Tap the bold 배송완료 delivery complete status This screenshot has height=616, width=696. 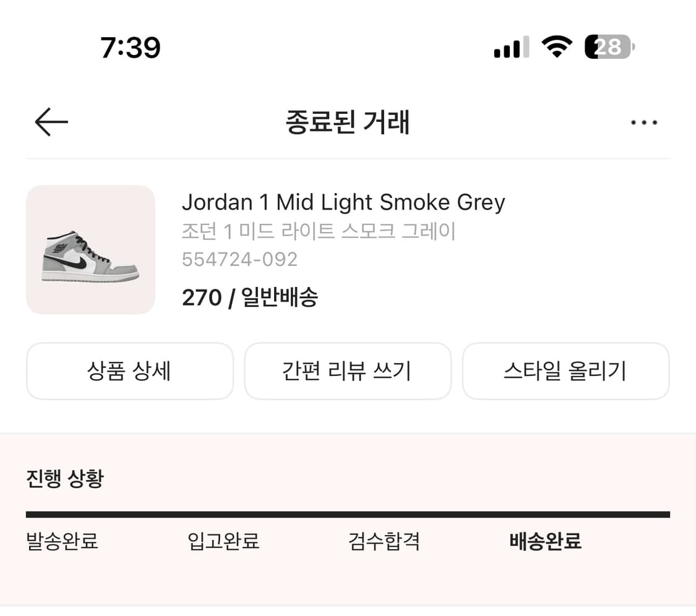[x=545, y=541]
